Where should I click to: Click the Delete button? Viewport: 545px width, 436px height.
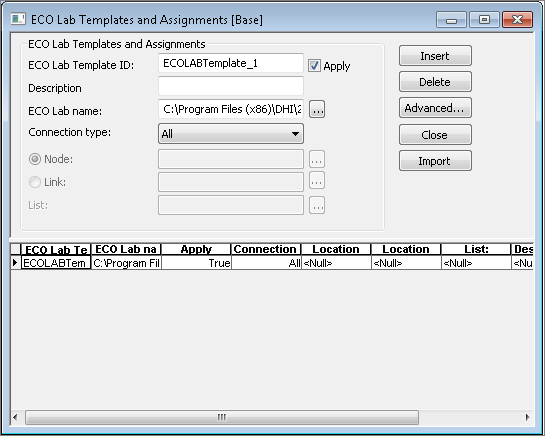click(435, 82)
